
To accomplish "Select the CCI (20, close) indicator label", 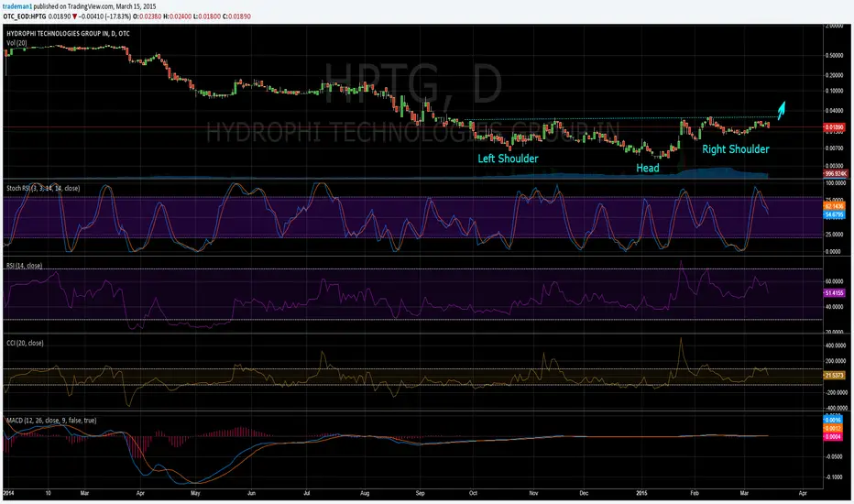I will click(x=25, y=343).
